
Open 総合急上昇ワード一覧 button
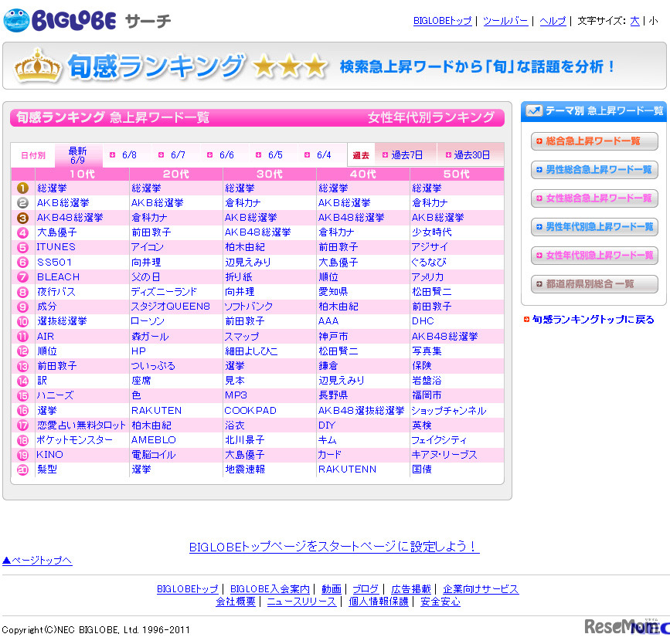pos(593,141)
